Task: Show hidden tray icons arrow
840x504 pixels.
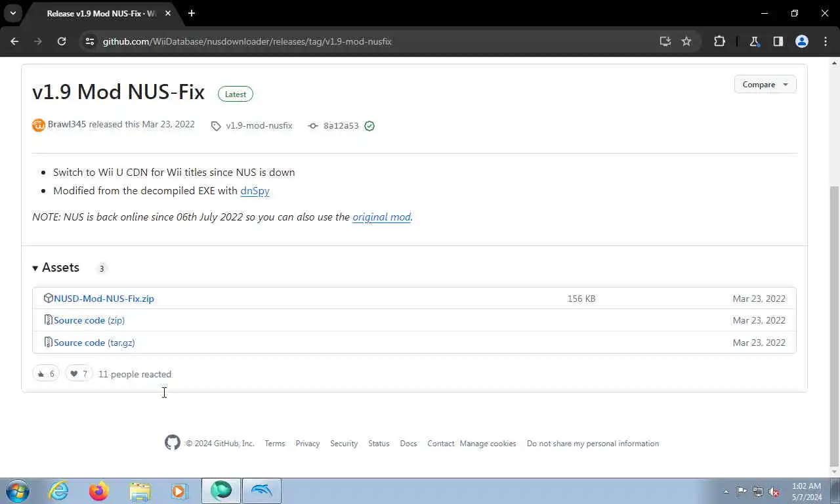Action: [726, 492]
